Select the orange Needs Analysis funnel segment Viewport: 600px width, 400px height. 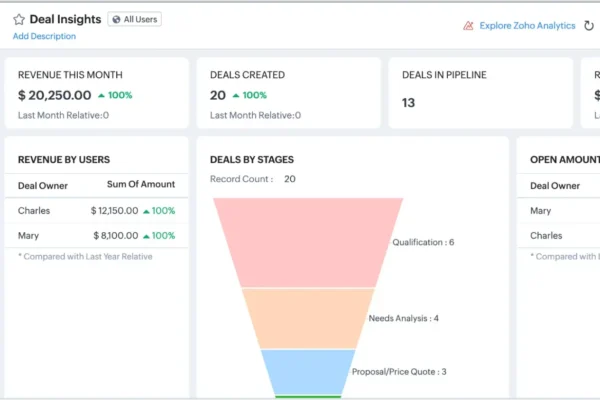tap(308, 318)
